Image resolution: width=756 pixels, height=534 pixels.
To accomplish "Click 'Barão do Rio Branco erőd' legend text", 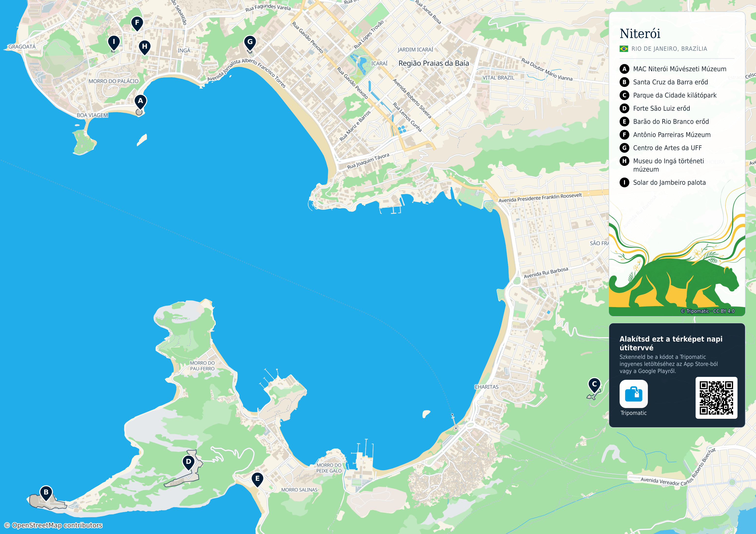I will (x=671, y=122).
